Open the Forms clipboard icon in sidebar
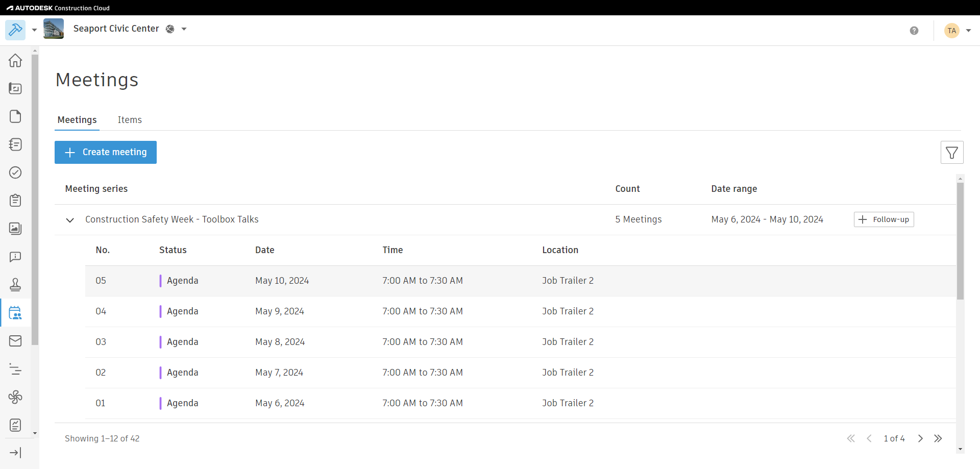Screen dimensions: 980x469 (15, 201)
